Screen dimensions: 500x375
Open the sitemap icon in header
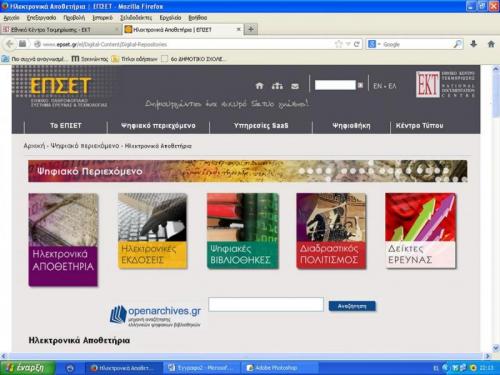tap(277, 86)
